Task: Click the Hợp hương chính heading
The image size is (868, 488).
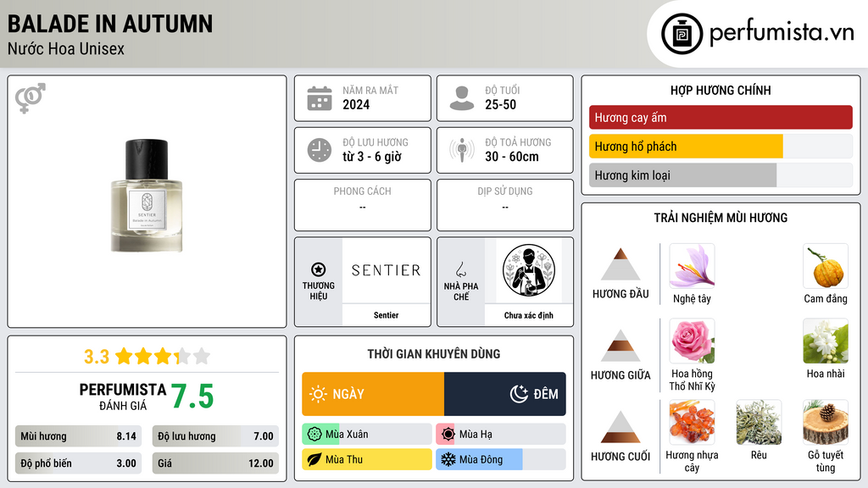Action: click(x=721, y=90)
